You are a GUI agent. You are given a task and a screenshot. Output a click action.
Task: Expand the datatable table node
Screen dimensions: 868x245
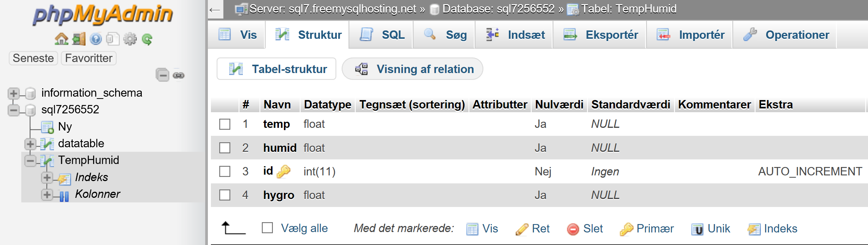pos(30,144)
